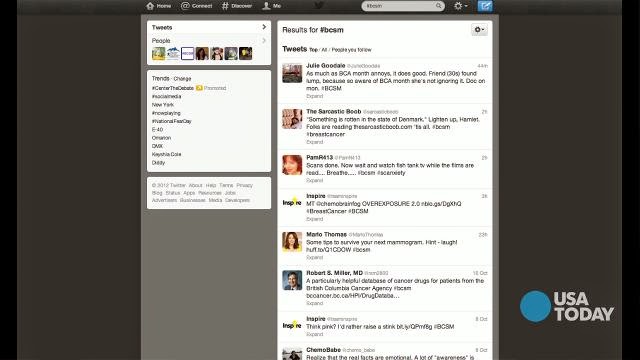This screenshot has height=360, width=640.
Task: Open the settings gear menu in top bar
Action: click(x=461, y=6)
